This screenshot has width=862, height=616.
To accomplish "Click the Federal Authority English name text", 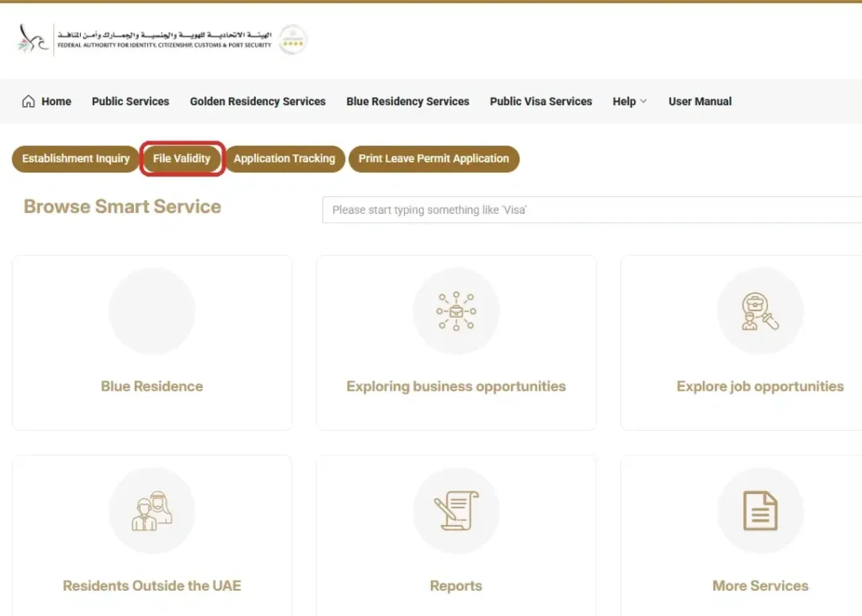I will click(164, 45).
